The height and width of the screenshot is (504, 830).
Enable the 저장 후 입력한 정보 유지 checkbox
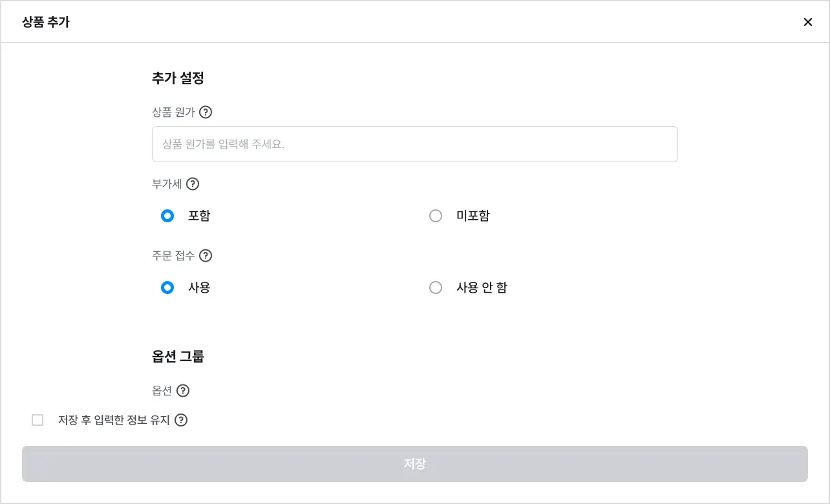pyautogui.click(x=37, y=421)
